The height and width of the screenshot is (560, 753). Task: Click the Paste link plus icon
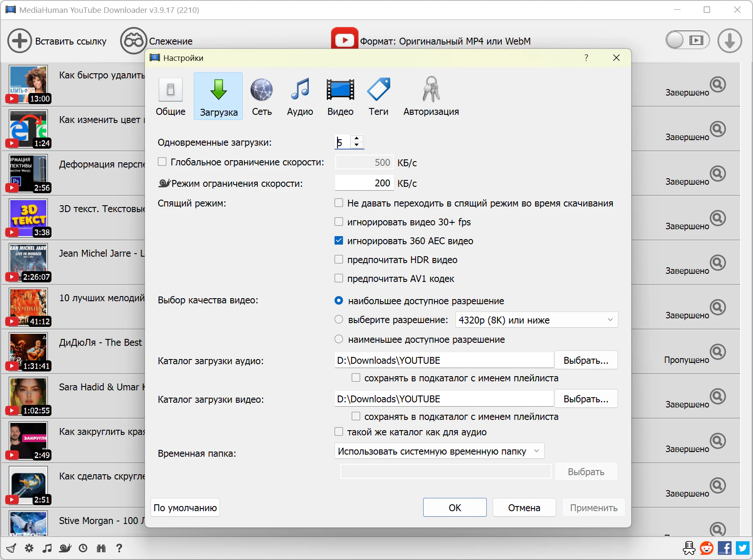point(19,41)
